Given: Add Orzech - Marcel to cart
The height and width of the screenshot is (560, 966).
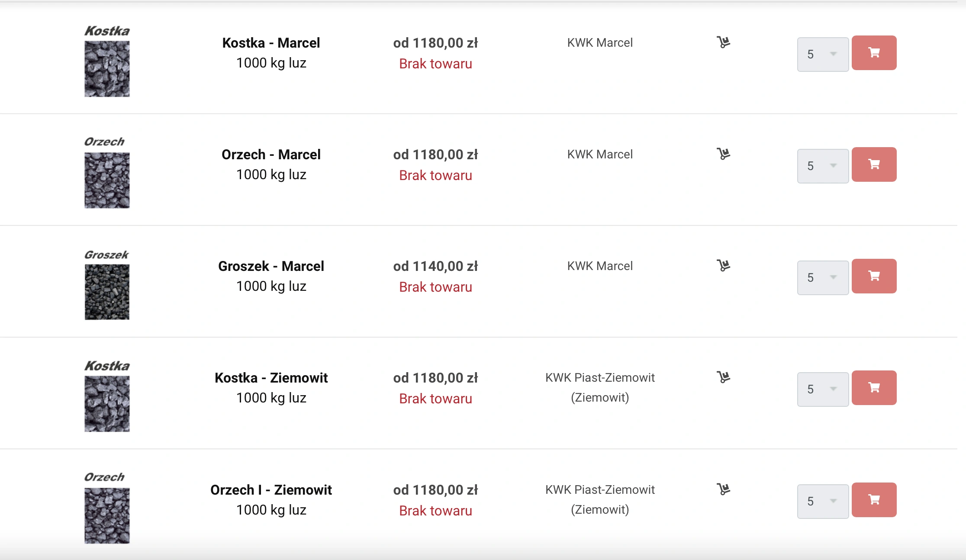Looking at the screenshot, I should [x=874, y=164].
